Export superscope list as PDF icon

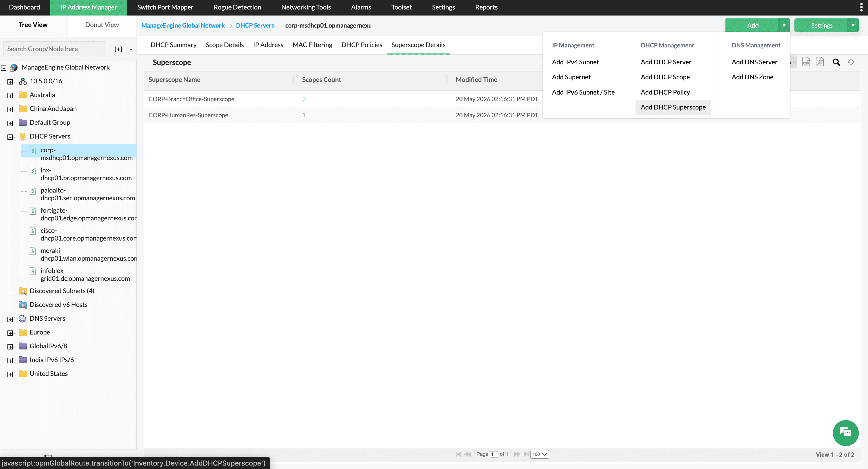click(820, 62)
